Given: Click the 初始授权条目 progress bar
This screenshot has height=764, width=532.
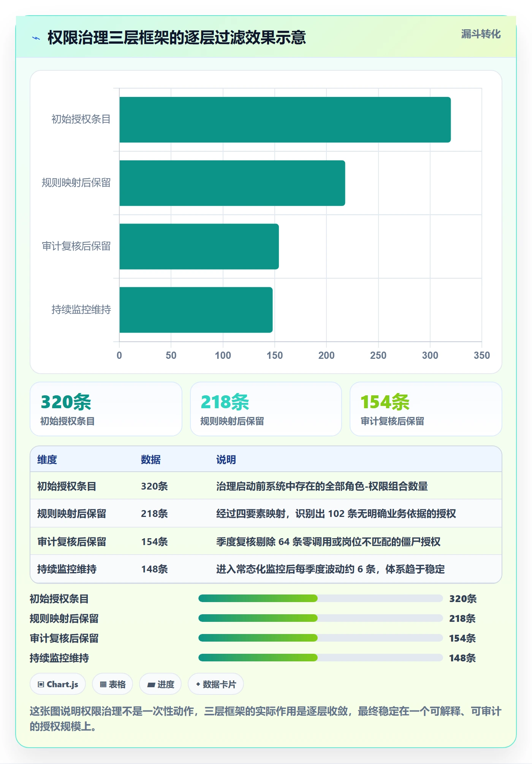Looking at the screenshot, I should [x=320, y=599].
